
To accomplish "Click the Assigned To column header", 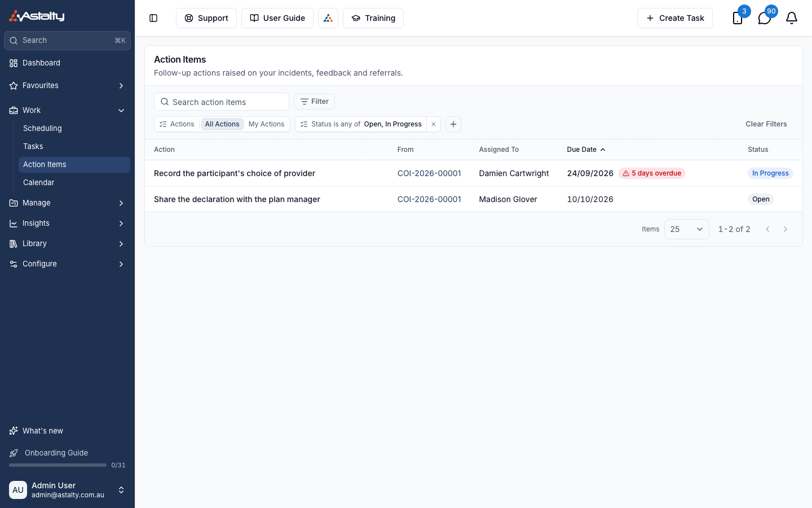I will pos(498,150).
